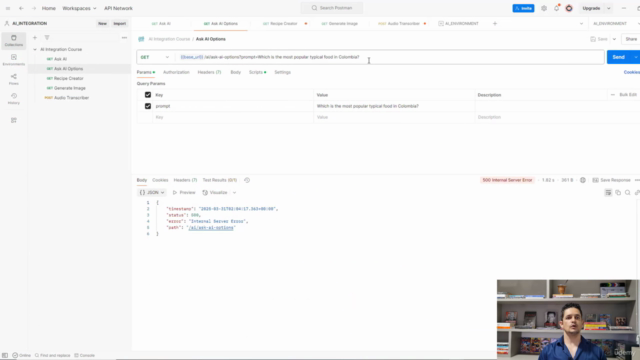This screenshot has height=360, width=640.
Task: Click the filter icon in the collections panel
Action: pyautogui.click(x=47, y=38)
